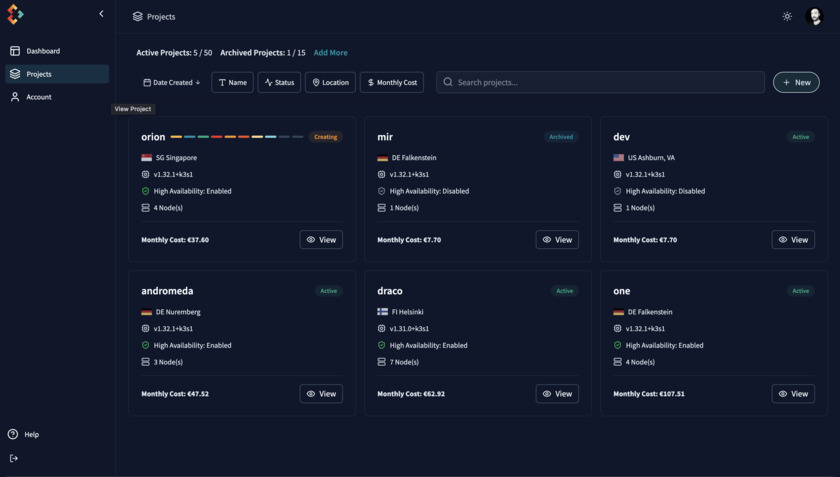Open the Dashboard page from sidebar

(42, 51)
